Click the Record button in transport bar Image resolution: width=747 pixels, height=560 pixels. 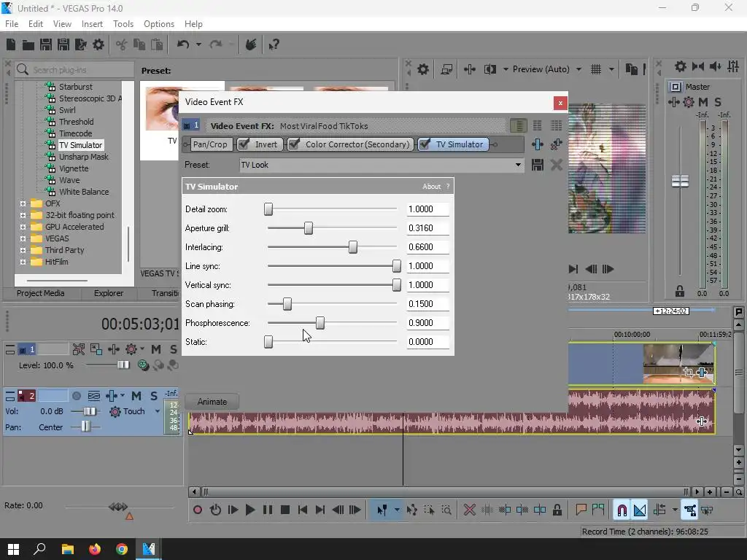click(197, 510)
